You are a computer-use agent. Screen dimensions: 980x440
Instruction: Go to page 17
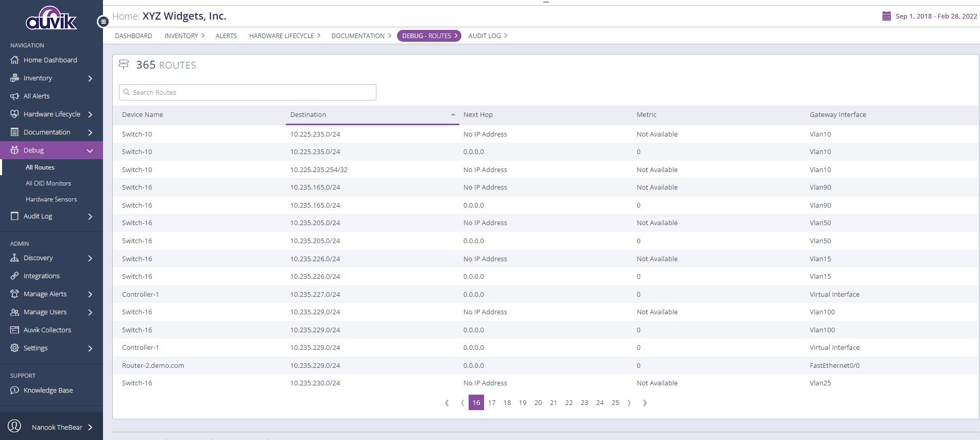(x=492, y=403)
